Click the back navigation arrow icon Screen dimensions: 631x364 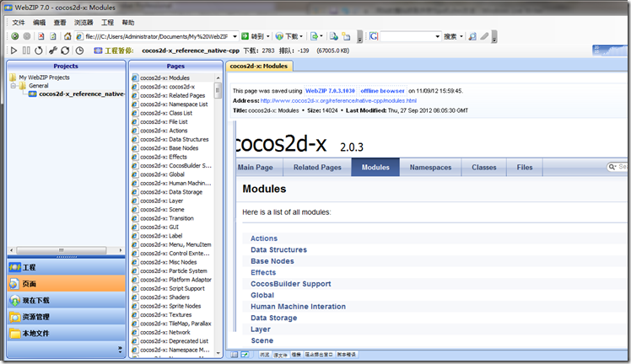pyautogui.click(x=14, y=37)
